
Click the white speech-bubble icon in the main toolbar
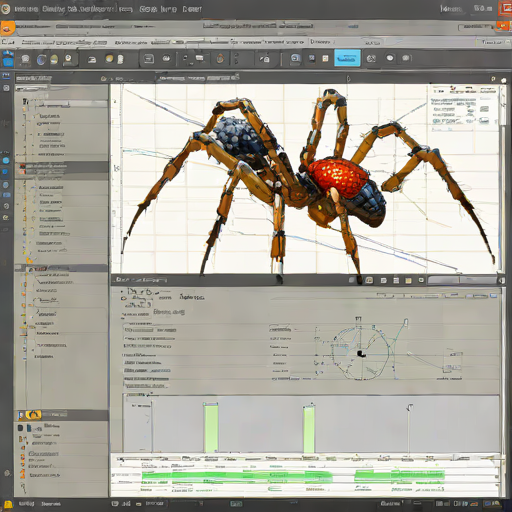[390, 58]
